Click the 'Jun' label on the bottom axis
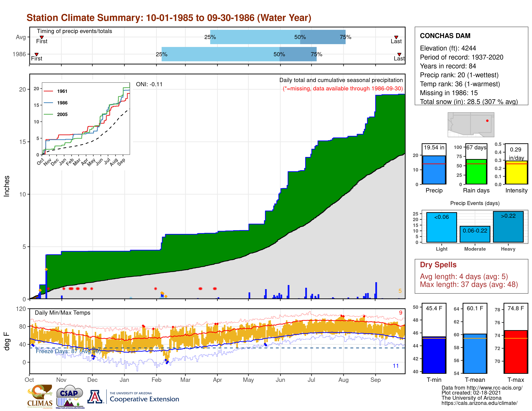The height and width of the screenshot is (411, 532). point(280,380)
